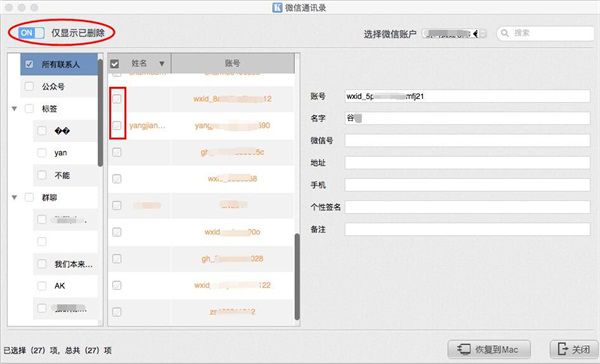Screen dimensions: 600x364
Task: Select the AK group item
Action: click(65, 286)
